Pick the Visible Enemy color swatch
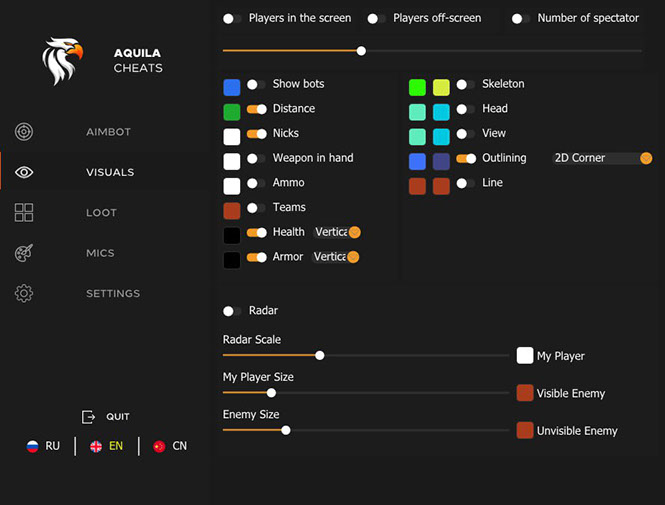 525,393
